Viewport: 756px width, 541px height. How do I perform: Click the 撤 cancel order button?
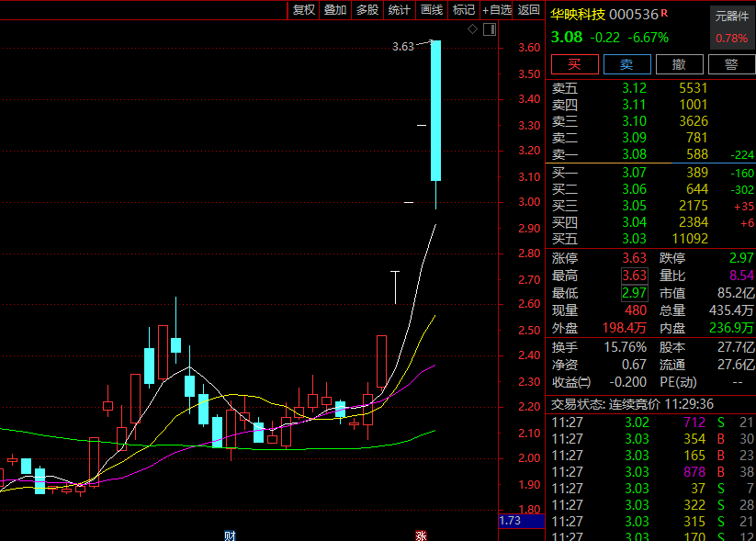tap(679, 64)
